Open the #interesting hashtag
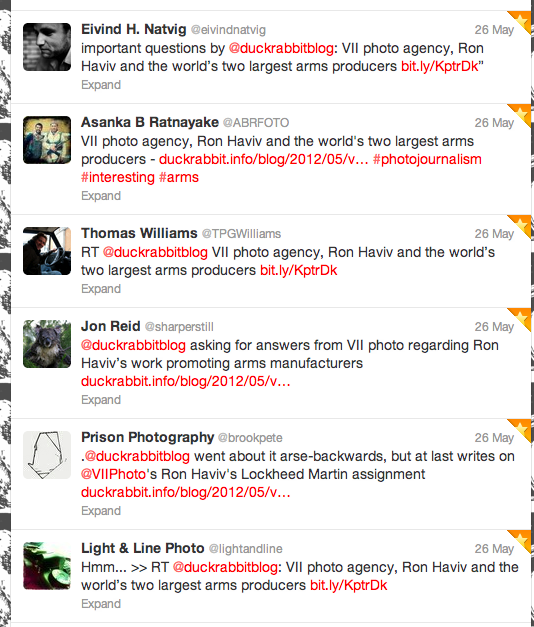Image resolution: width=534 pixels, height=627 pixels. [x=118, y=178]
